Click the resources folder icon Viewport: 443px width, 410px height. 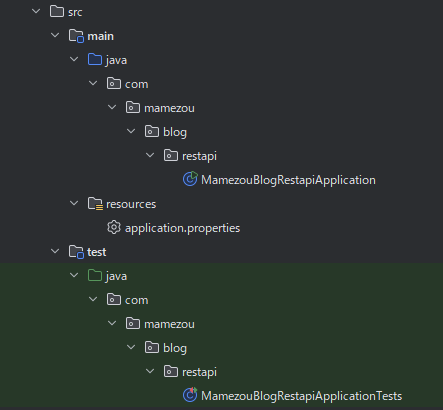(x=95, y=203)
